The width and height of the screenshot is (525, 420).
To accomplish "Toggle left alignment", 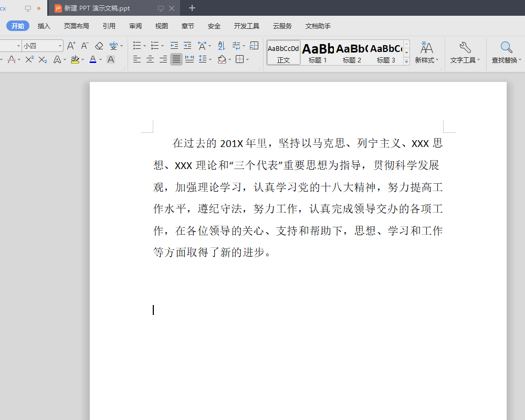I will 137,59.
